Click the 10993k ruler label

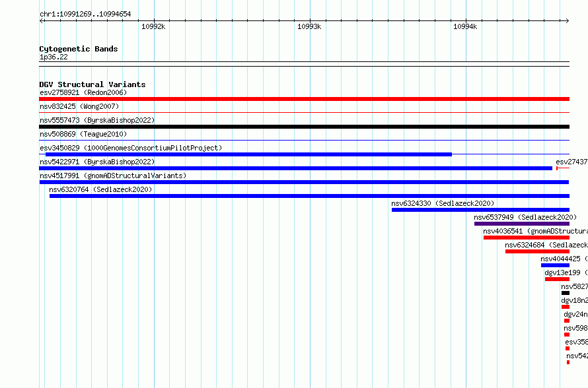tap(309, 26)
